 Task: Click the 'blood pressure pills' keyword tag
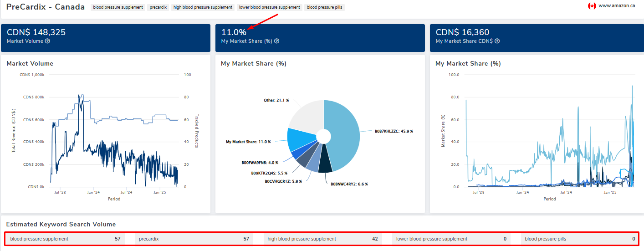(x=325, y=7)
